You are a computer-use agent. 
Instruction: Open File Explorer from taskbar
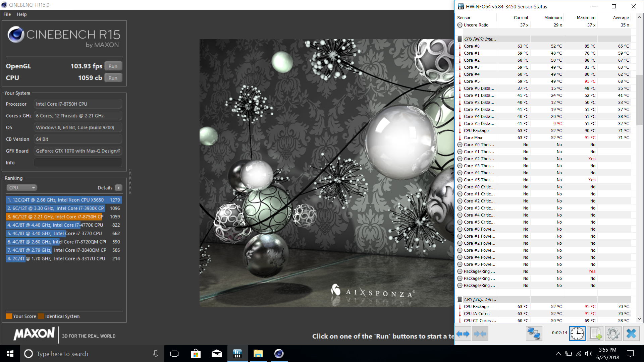coord(258,354)
